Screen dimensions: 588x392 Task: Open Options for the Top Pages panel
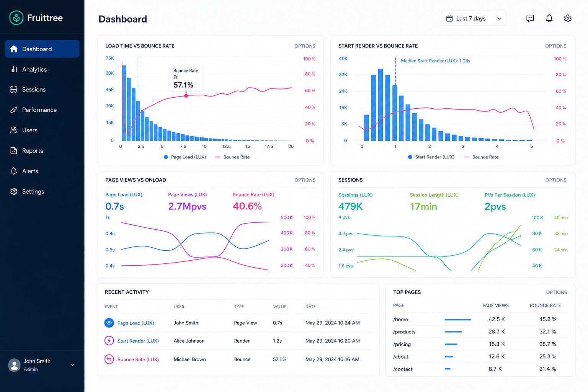tap(556, 292)
